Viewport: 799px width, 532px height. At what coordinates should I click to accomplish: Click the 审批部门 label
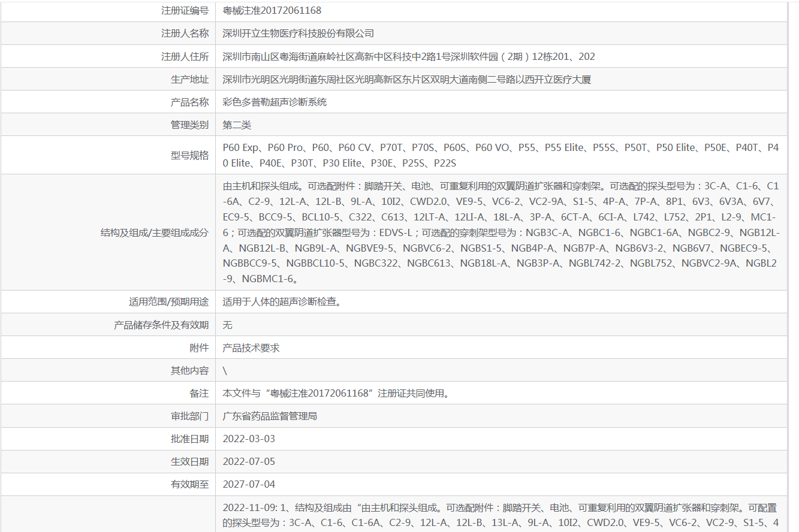point(189,416)
